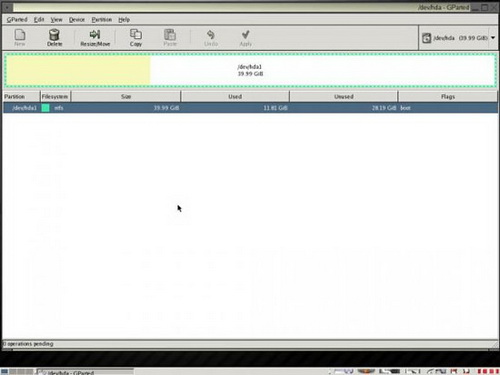Click the window menu icon in the title bar

pyautogui.click(x=7, y=7)
